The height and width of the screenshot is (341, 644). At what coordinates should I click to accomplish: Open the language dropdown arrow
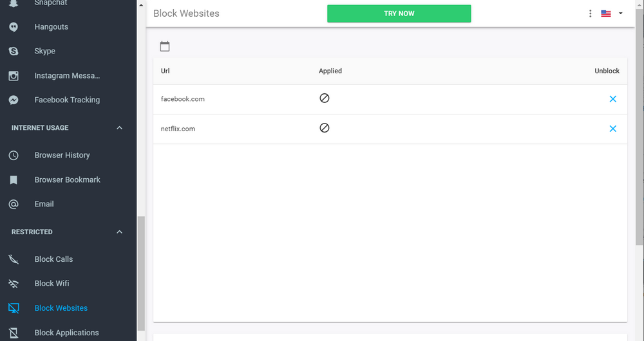[x=621, y=13]
